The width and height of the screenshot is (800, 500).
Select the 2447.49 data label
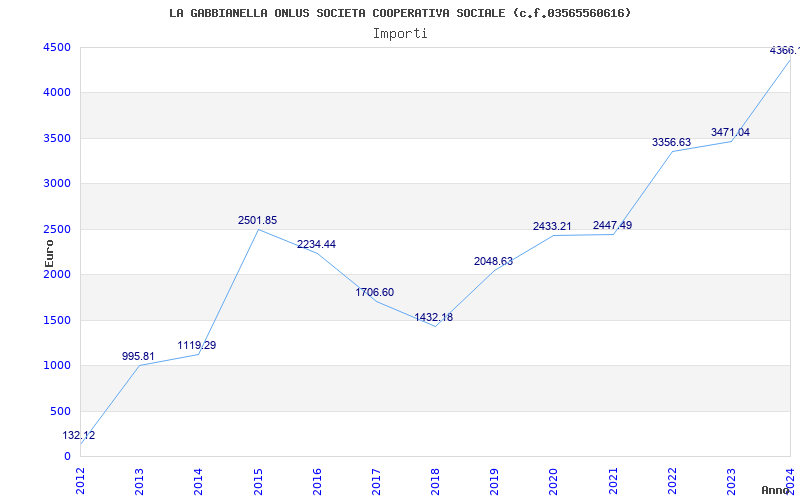tap(612, 225)
